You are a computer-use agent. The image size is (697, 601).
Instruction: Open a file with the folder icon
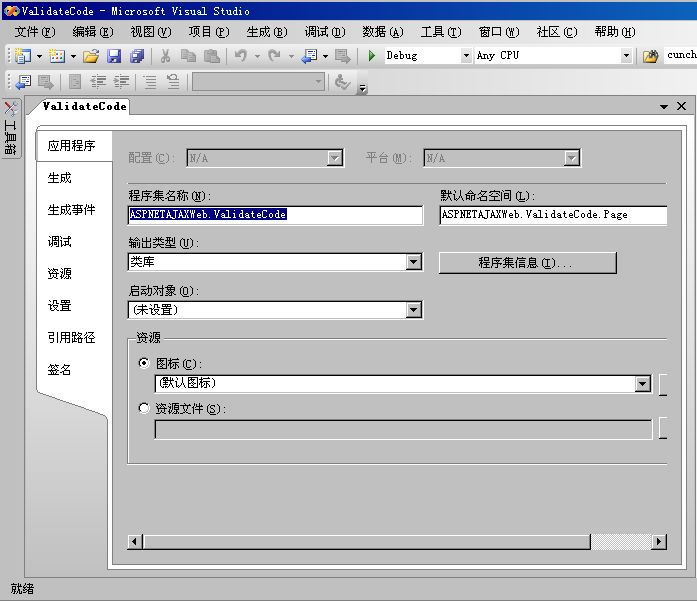[91, 56]
